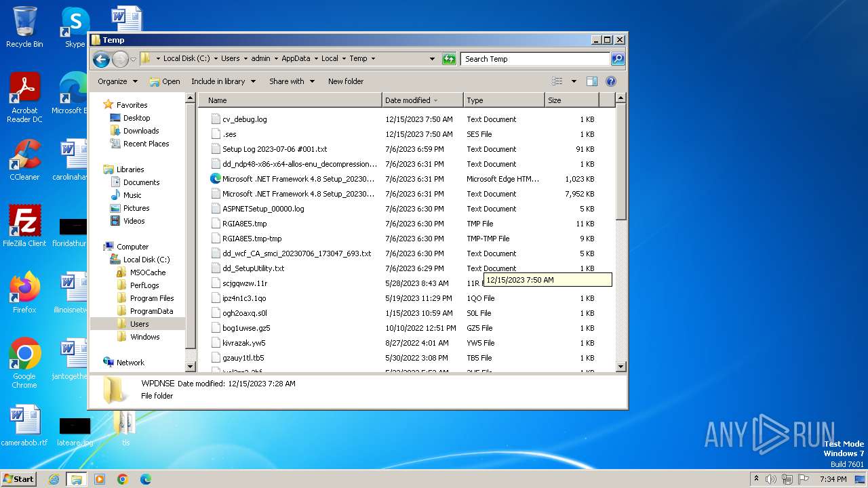Viewport: 868px width, 488px height.
Task: Click the taskbar clock 7:34 PM
Action: (833, 479)
